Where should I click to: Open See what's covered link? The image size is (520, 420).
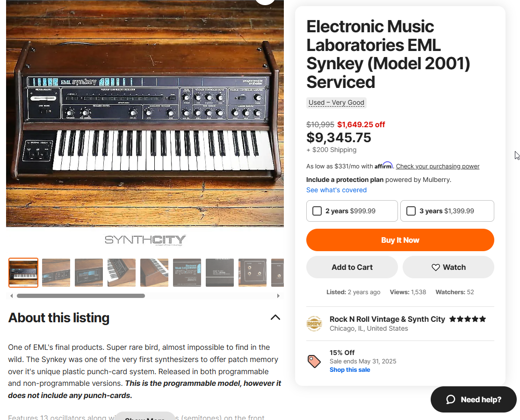[336, 190]
